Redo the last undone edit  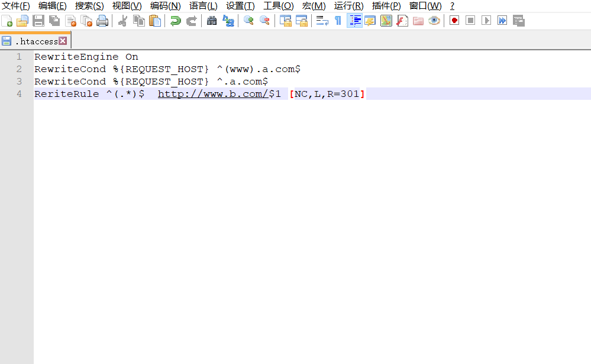pos(191,21)
